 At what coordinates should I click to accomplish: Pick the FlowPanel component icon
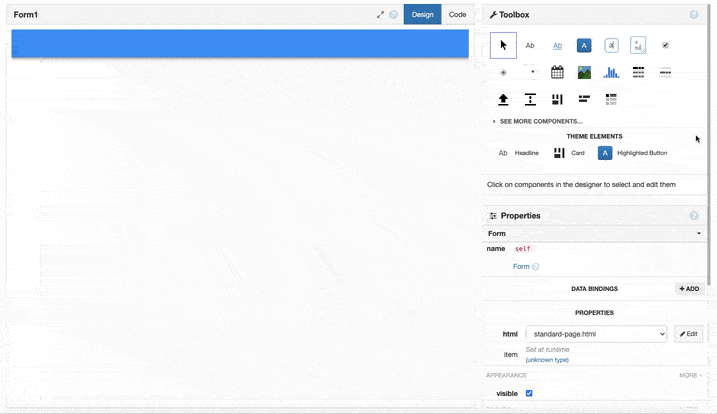[584, 99]
